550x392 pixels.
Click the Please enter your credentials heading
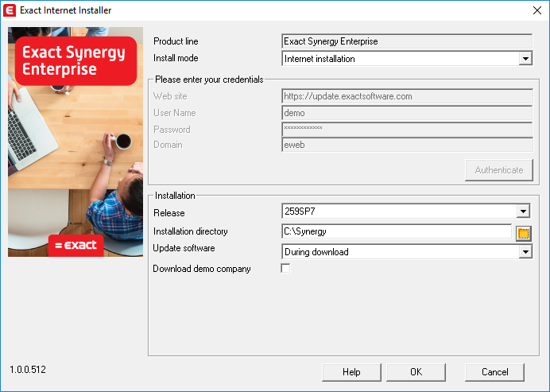click(209, 80)
